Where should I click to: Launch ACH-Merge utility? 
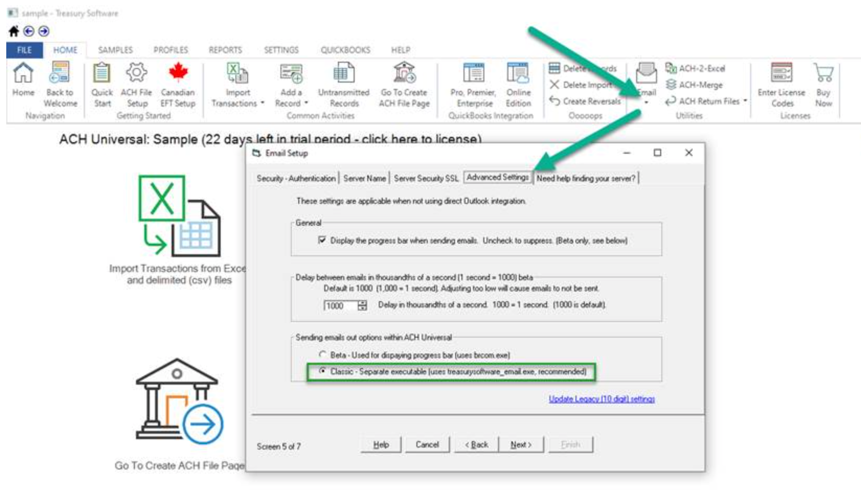(x=694, y=85)
